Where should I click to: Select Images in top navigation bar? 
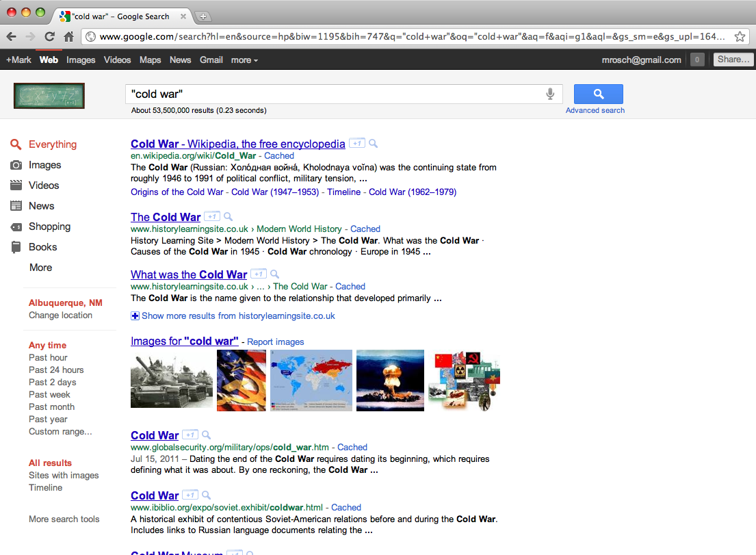[x=81, y=60]
